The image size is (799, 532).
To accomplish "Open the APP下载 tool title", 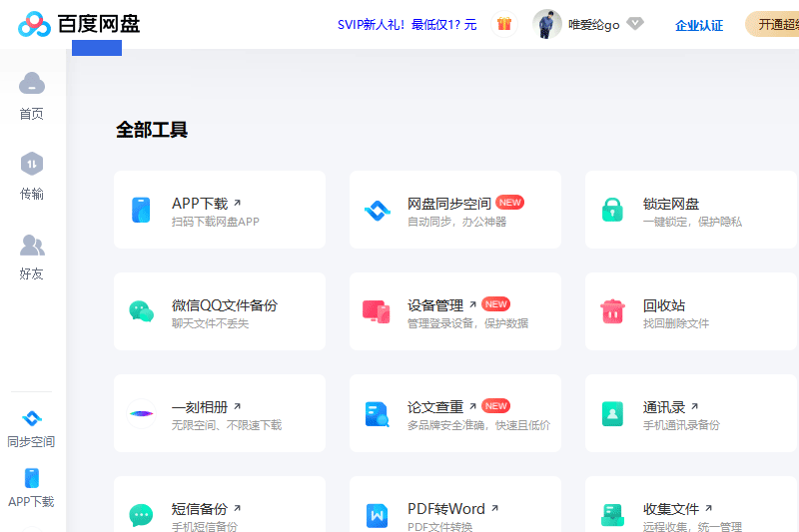I will [200, 204].
